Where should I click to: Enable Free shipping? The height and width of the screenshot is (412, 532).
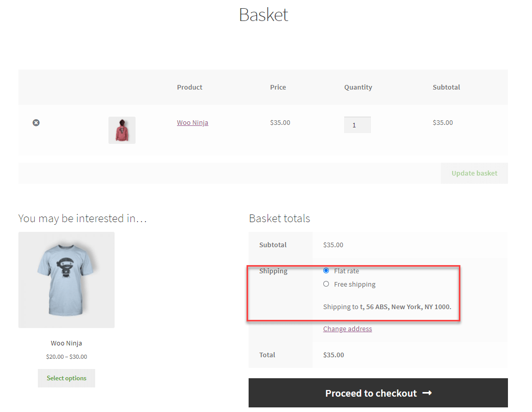coord(326,284)
